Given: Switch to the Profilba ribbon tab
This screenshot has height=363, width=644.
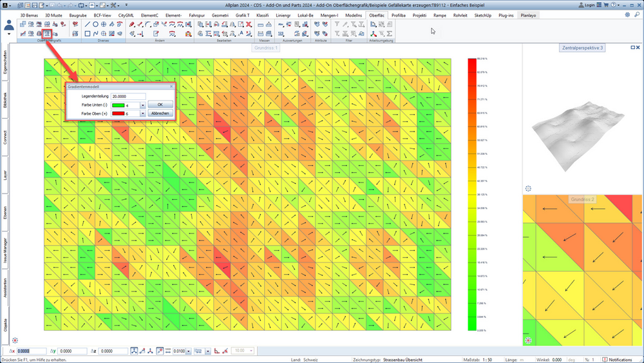Looking at the screenshot, I should (399, 15).
